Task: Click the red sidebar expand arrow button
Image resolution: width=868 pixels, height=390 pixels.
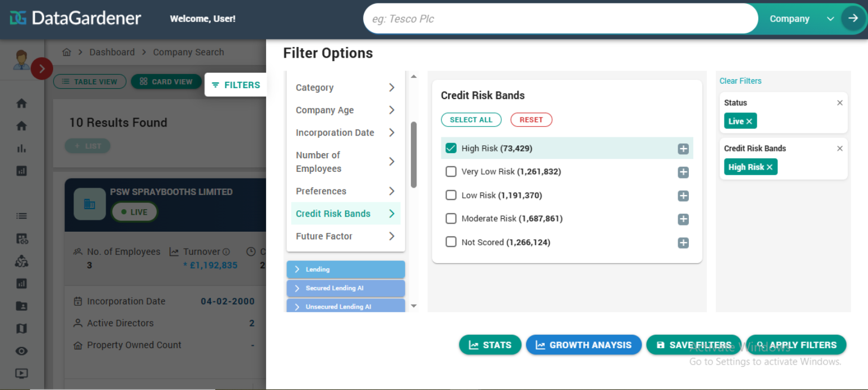Action: [x=42, y=68]
